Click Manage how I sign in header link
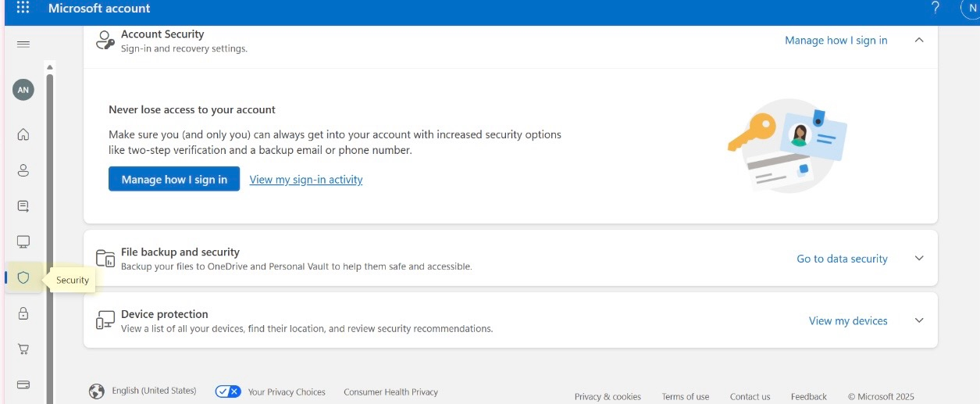Viewport: 980px width, 404px height. coord(836,41)
